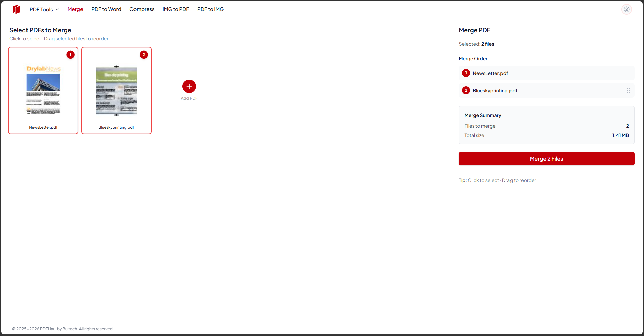The image size is (644, 336).
Task: Click the number 2 badge on Blueskyprinting thumbnail
Action: point(144,55)
